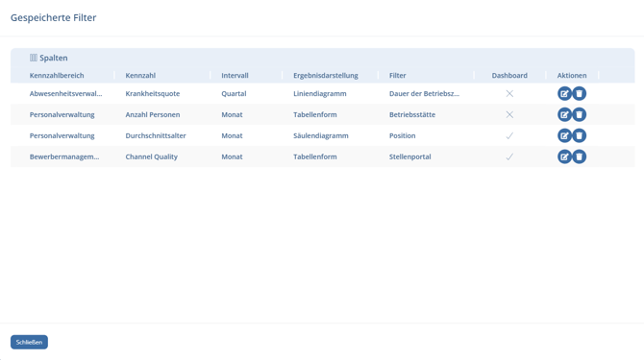This screenshot has width=644, height=360.
Task: Edit the Channel Quality filter entry
Action: (564, 156)
